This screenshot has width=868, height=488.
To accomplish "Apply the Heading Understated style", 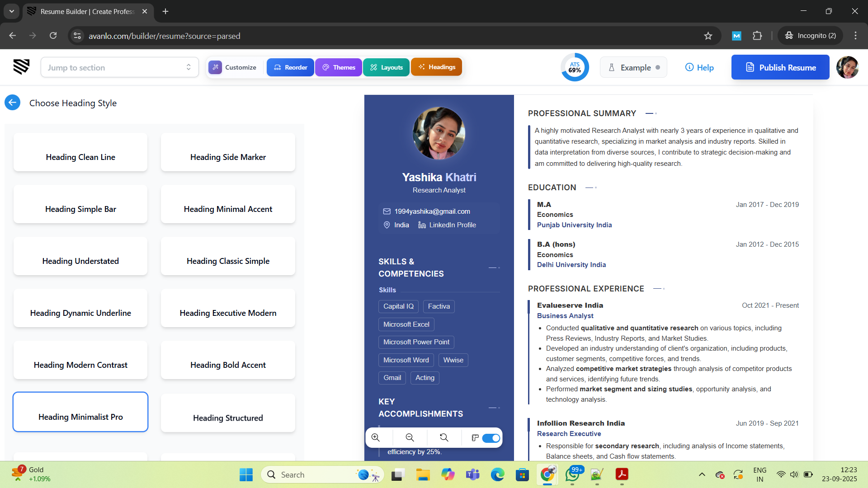I will click(x=80, y=256).
